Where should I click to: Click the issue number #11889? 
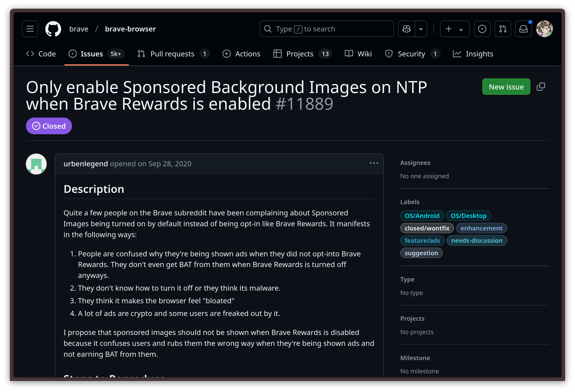tap(304, 104)
